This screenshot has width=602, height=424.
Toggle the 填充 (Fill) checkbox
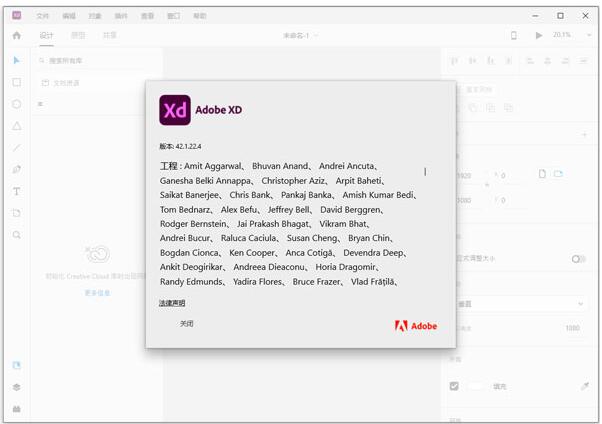click(454, 386)
